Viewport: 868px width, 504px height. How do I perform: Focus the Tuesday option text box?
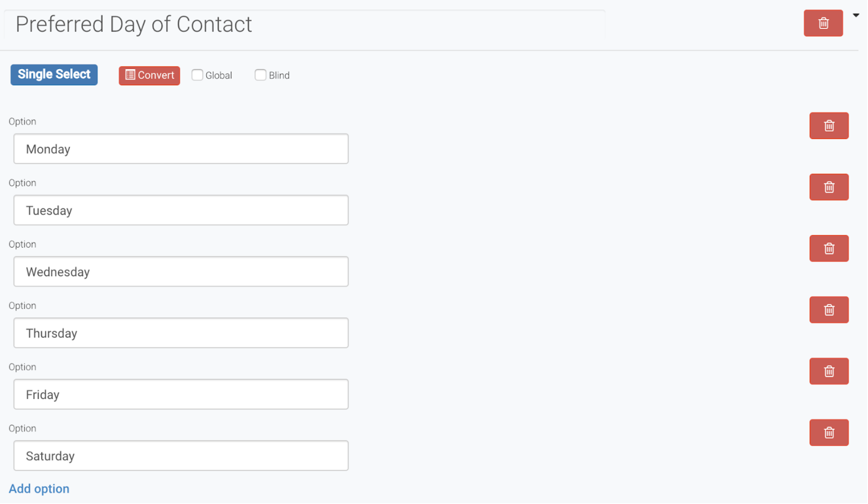pos(181,210)
